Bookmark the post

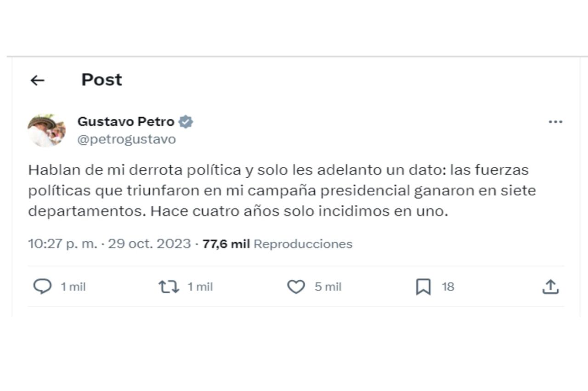[424, 287]
